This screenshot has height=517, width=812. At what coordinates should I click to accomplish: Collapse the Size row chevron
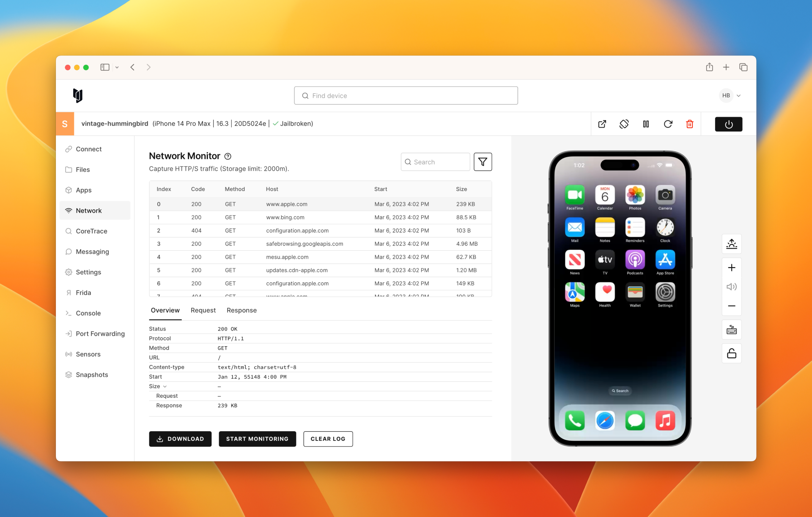coord(165,386)
